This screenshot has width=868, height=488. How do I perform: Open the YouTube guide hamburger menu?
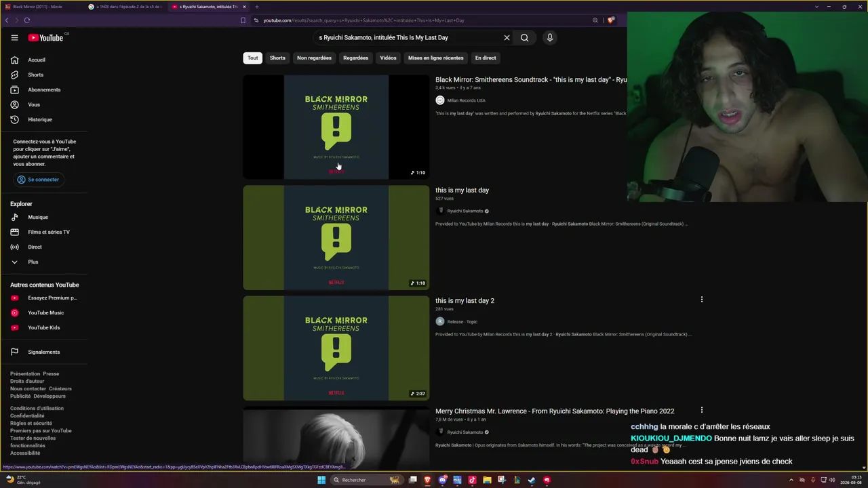pos(14,38)
